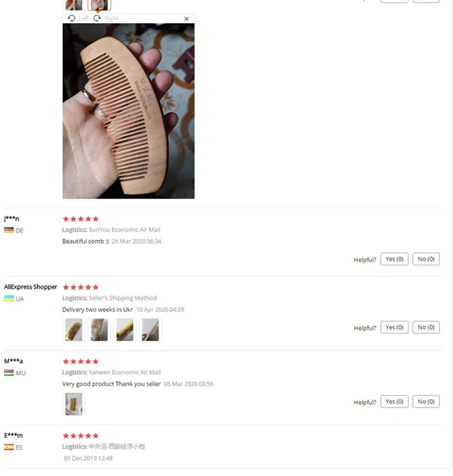Click the large wooden comb review photo

click(129, 111)
